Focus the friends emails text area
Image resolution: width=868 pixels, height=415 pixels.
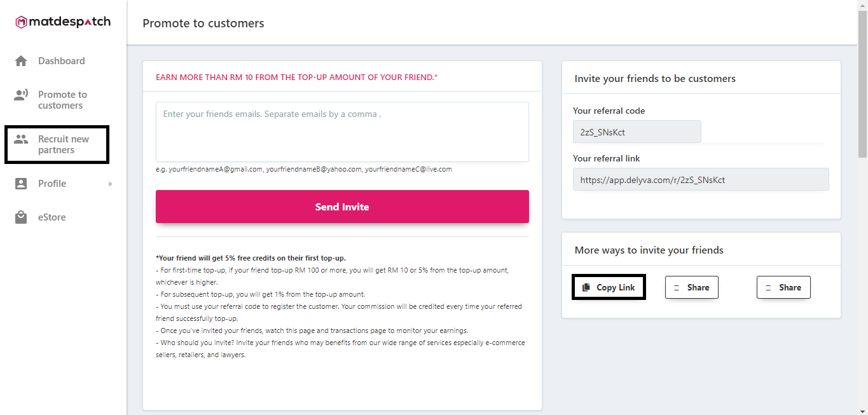tap(342, 132)
